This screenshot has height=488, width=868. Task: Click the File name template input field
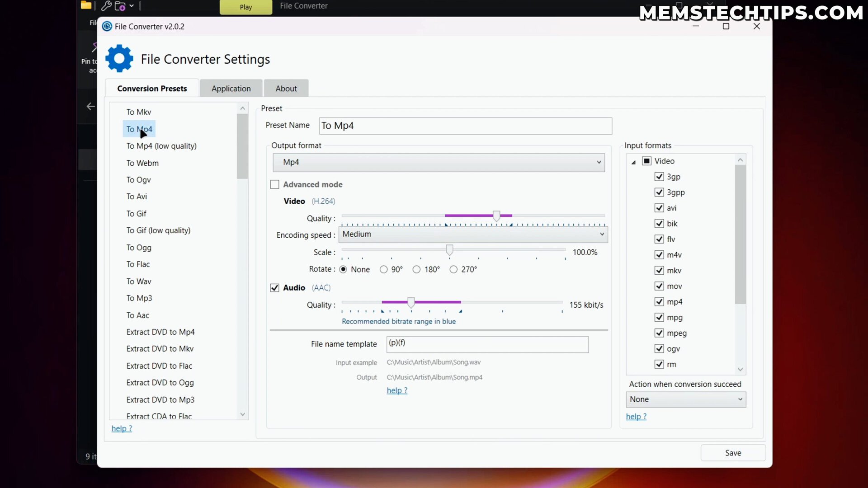click(x=487, y=344)
